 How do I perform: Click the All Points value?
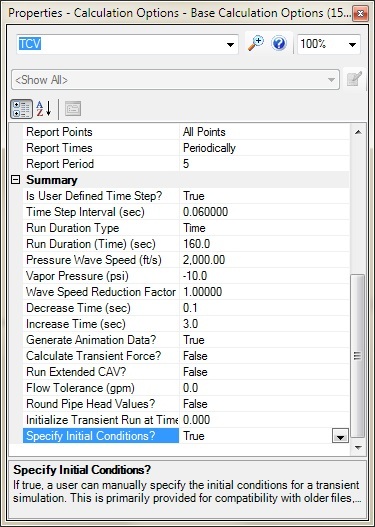(204, 132)
